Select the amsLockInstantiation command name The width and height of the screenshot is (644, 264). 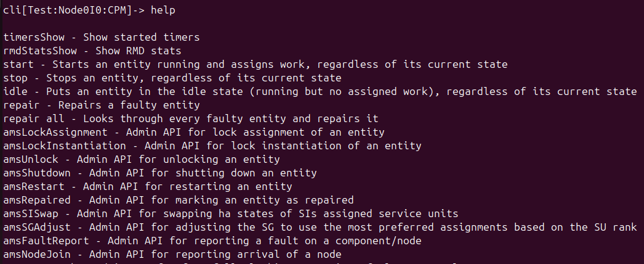click(x=67, y=146)
